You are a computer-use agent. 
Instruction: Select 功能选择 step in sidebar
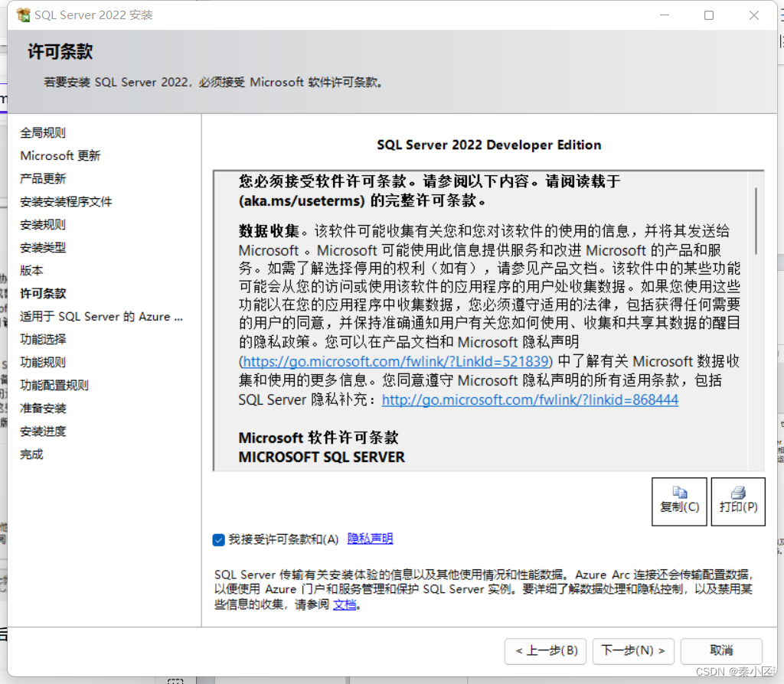[43, 340]
